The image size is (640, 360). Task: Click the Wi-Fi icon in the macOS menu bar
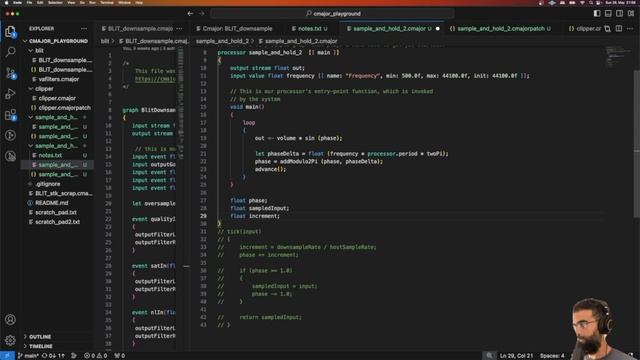[582, 2]
